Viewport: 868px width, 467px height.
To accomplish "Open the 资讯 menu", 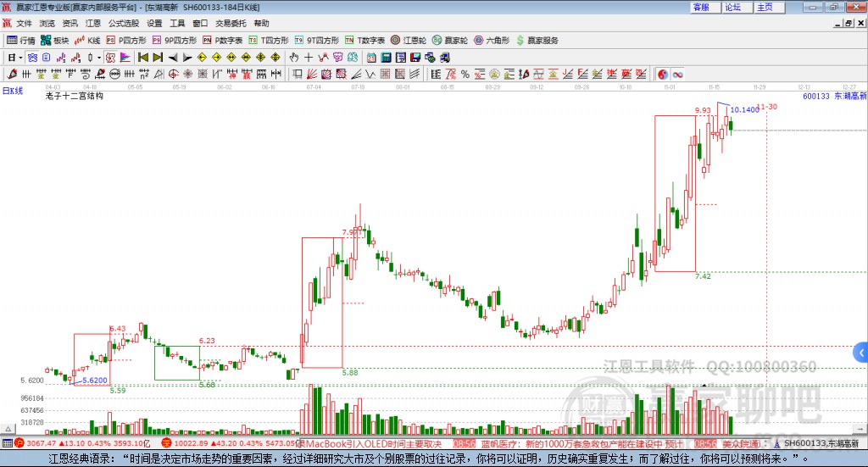I will point(70,23).
